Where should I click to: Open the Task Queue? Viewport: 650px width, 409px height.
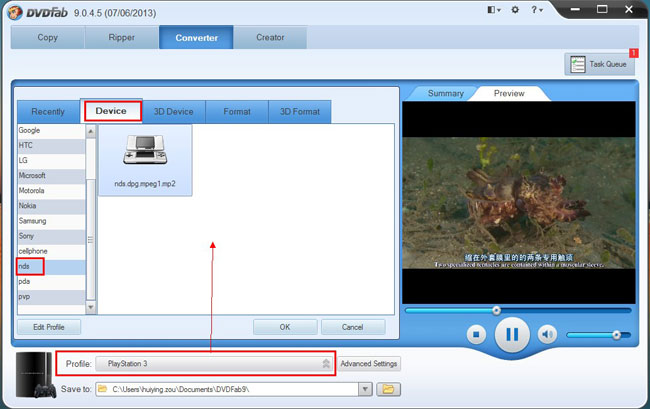tap(599, 64)
